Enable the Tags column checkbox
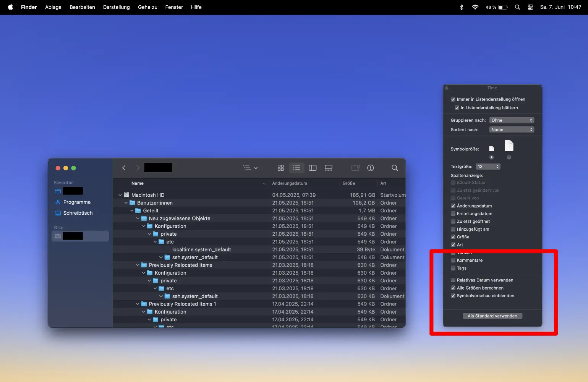 pos(453,268)
